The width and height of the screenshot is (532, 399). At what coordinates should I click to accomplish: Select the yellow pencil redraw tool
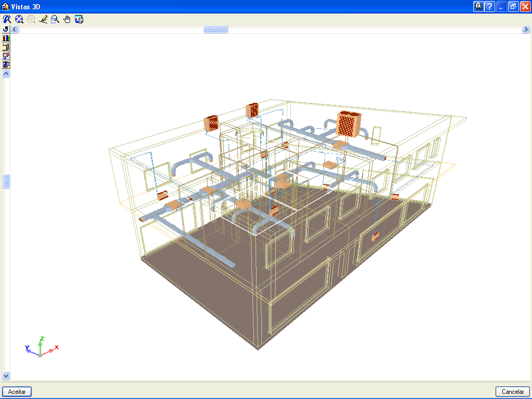tap(43, 19)
